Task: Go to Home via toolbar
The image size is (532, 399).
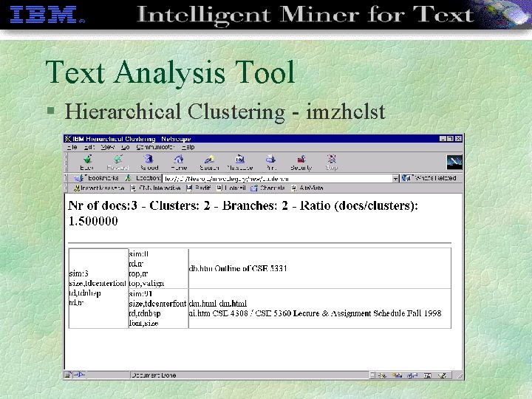Action: coord(179,162)
